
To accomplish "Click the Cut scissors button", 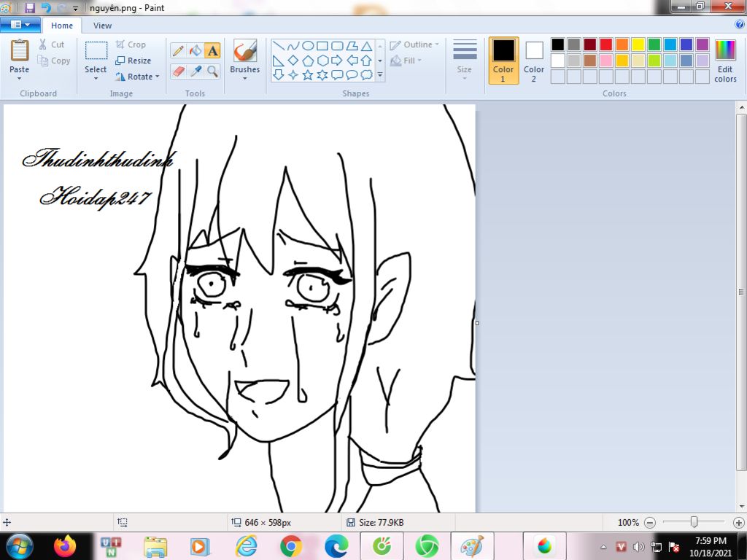I will (x=52, y=44).
